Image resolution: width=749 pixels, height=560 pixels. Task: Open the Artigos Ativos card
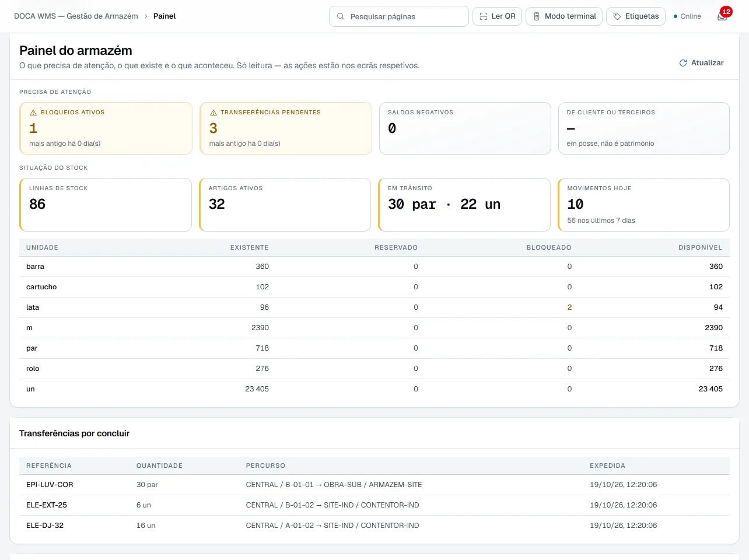pyautogui.click(x=285, y=205)
